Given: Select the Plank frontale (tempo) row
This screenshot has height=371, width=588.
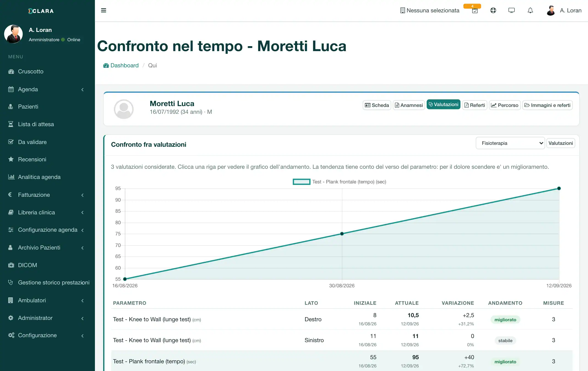Looking at the screenshot, I should [342, 361].
